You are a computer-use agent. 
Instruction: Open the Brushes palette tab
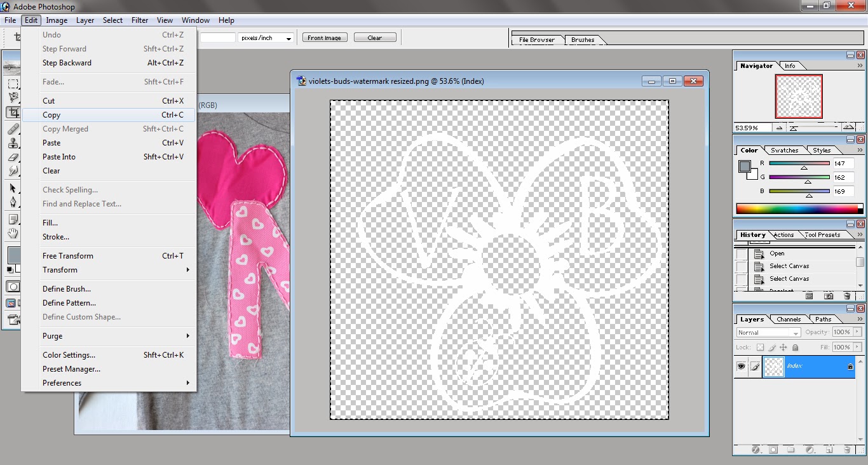(583, 40)
